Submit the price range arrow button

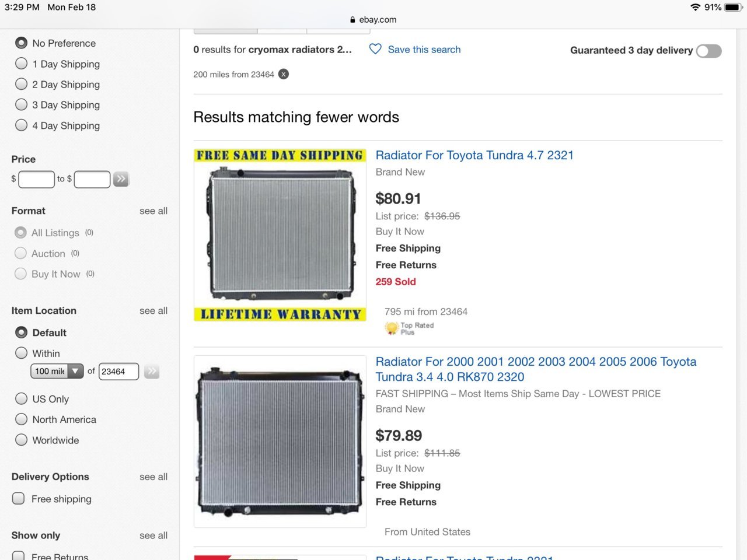121,179
